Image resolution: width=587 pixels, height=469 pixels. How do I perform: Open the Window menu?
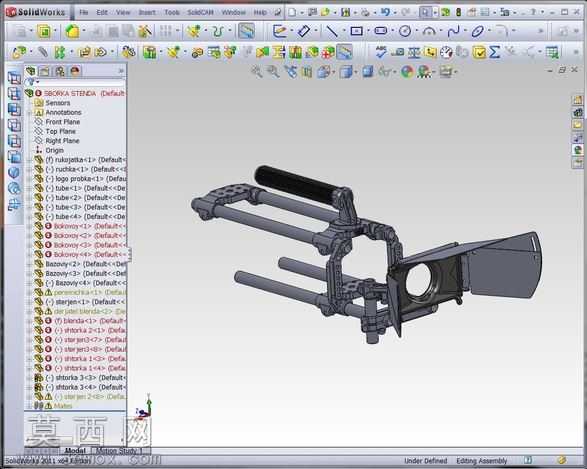(x=234, y=12)
